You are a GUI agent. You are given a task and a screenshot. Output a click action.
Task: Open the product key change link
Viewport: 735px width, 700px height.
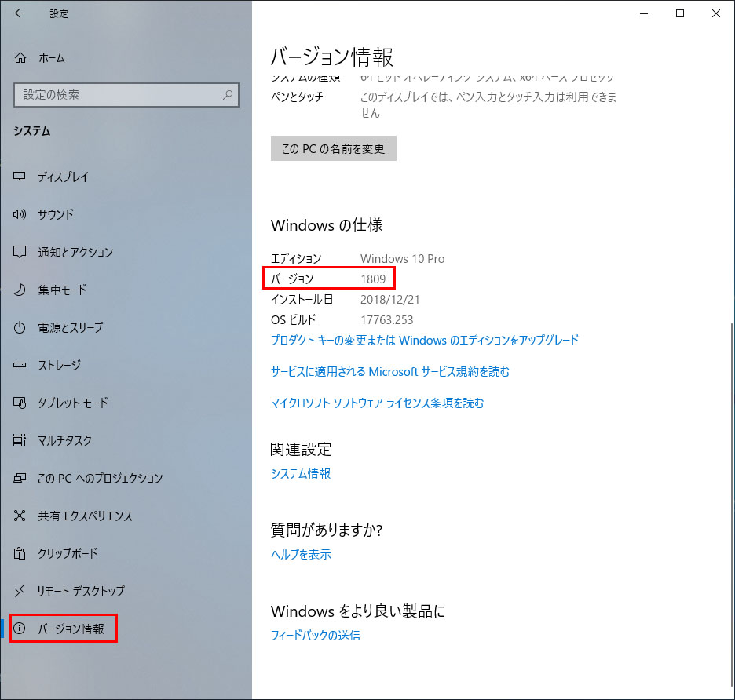[x=425, y=340]
